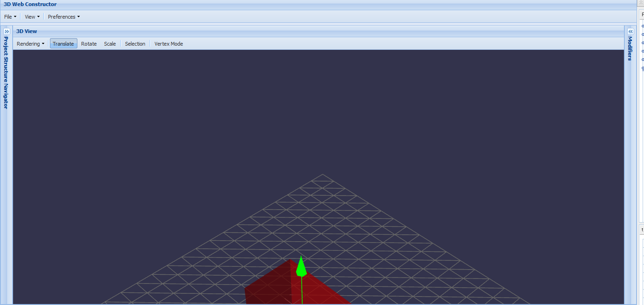Click the green translate gizmo arrow
Image resolution: width=644 pixels, height=305 pixels.
[x=301, y=267]
